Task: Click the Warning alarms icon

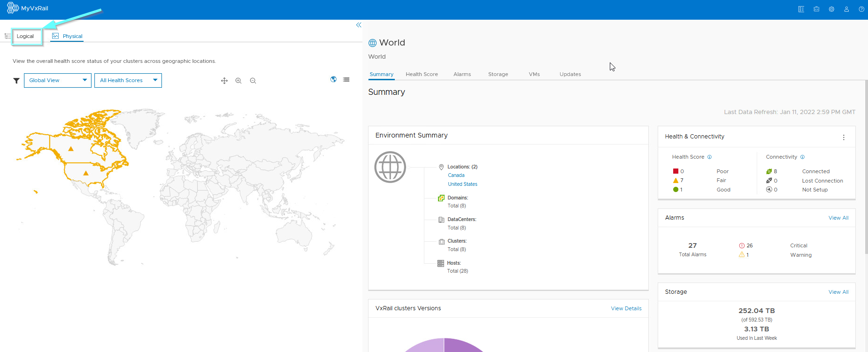Action: [x=742, y=254]
